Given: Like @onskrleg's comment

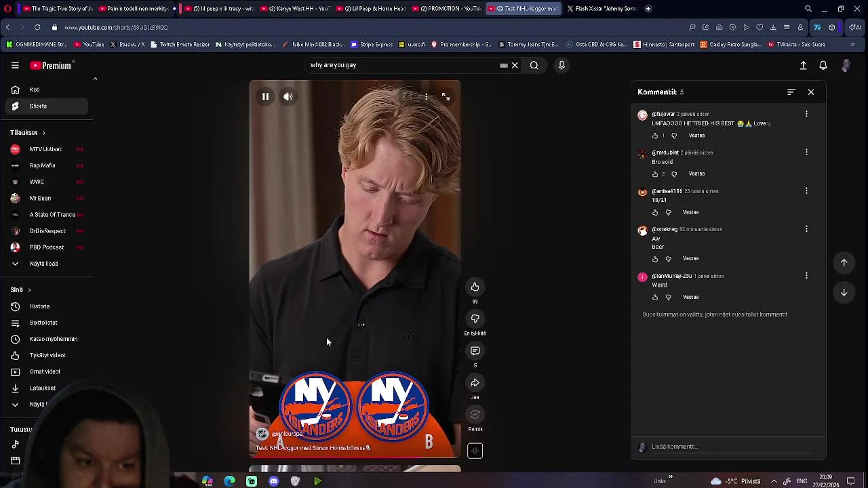Looking at the screenshot, I should 655,259.
